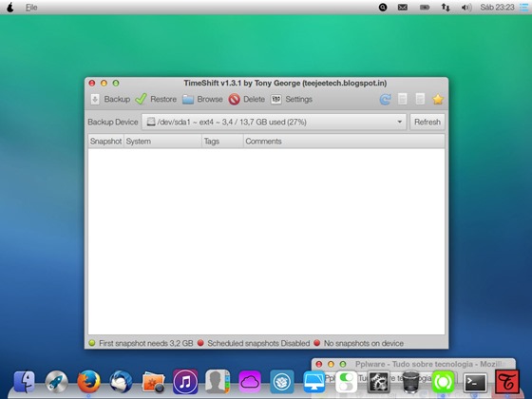This screenshot has width=532, height=399.
Task: Open TimeShift Settings
Action: [x=292, y=100]
